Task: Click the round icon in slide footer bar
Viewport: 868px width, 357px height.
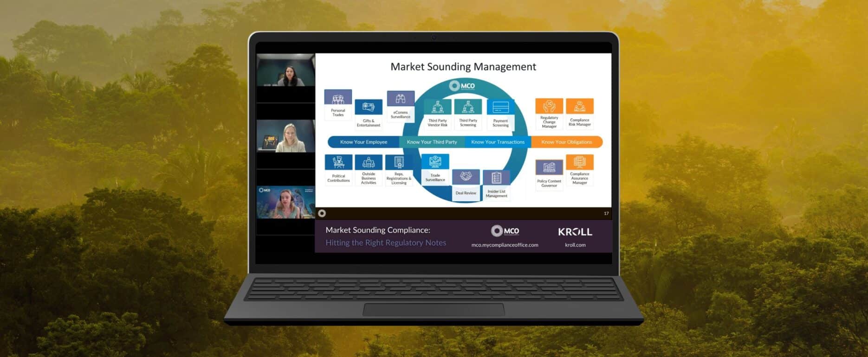Action: click(x=322, y=213)
